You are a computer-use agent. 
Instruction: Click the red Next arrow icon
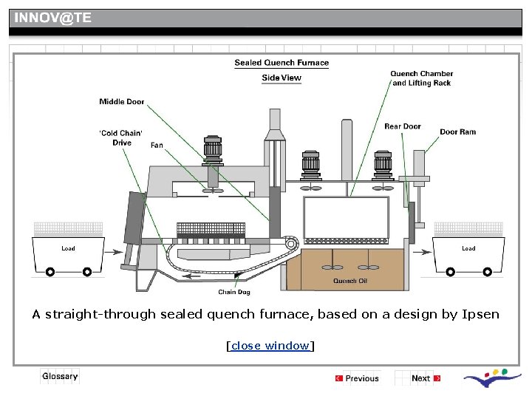437,378
